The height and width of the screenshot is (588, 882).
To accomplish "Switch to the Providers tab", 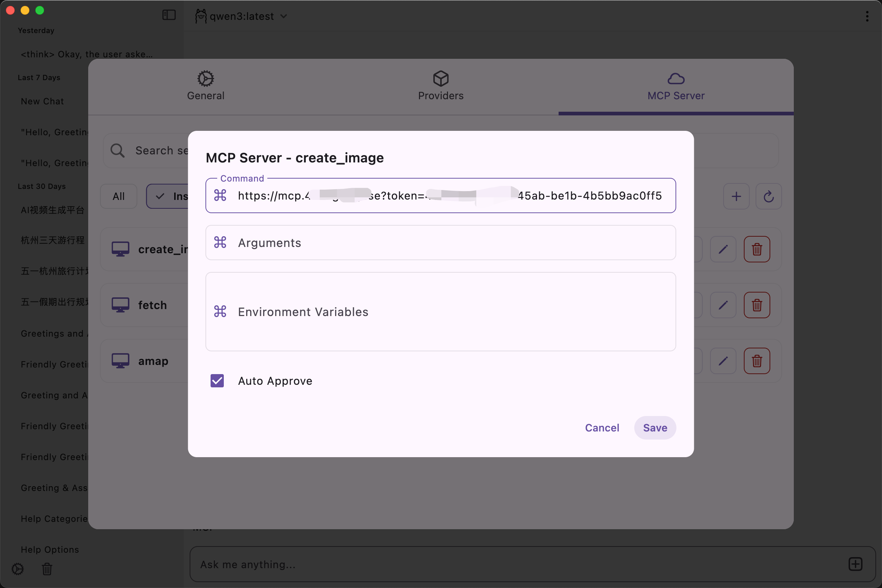I will tap(441, 86).
